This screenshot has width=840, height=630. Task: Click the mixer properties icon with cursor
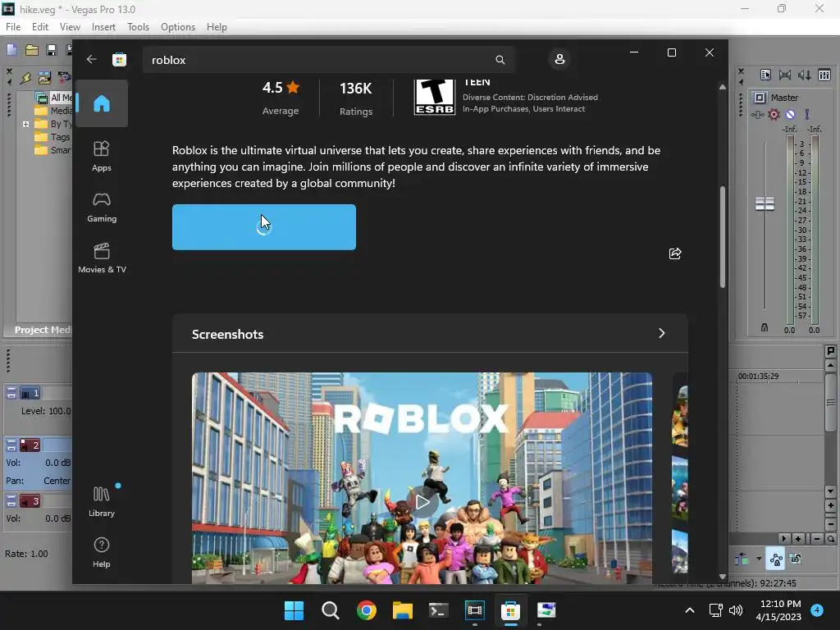tap(765, 75)
